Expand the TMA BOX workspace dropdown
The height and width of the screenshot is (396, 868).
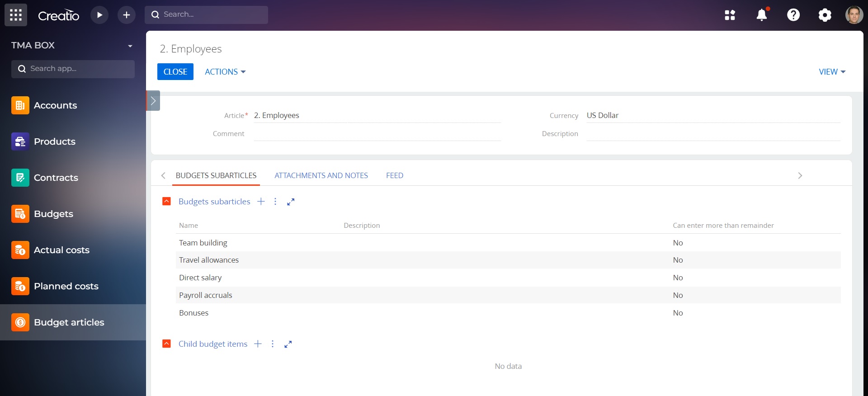pos(130,46)
